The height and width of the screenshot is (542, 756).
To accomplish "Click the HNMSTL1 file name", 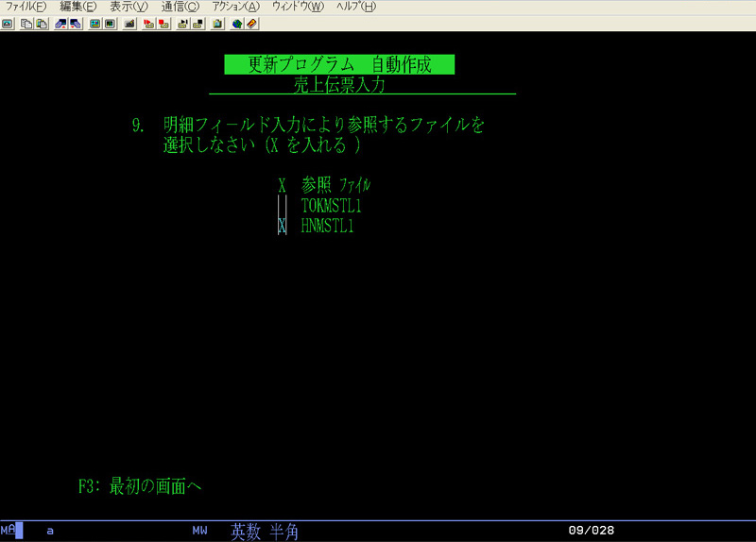I will 327,226.
